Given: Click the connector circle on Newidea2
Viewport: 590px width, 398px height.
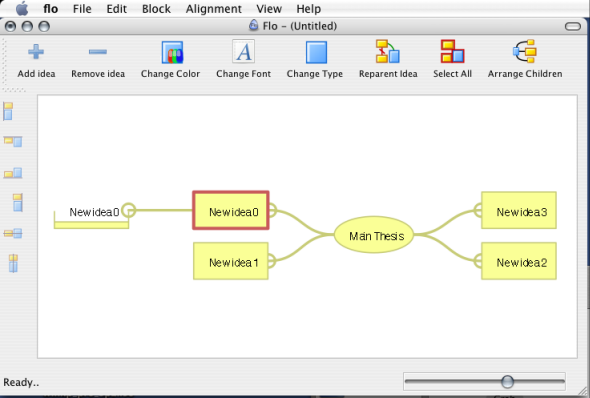Looking at the screenshot, I should click(x=478, y=261).
